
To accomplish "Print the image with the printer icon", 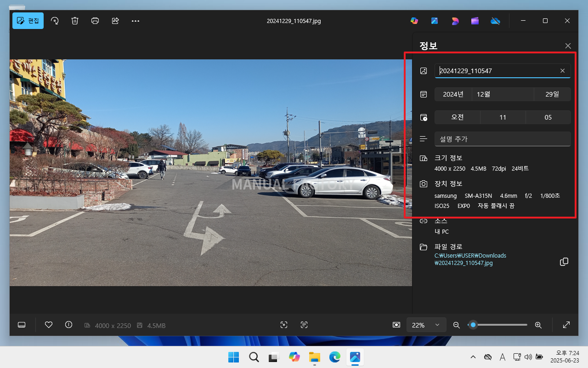I will (95, 21).
